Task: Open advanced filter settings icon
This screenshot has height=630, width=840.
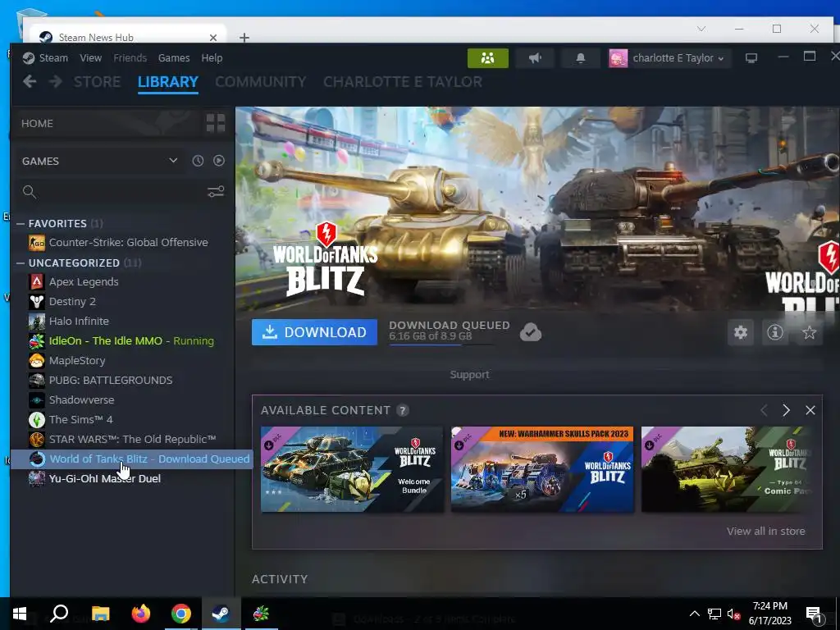Action: click(216, 192)
